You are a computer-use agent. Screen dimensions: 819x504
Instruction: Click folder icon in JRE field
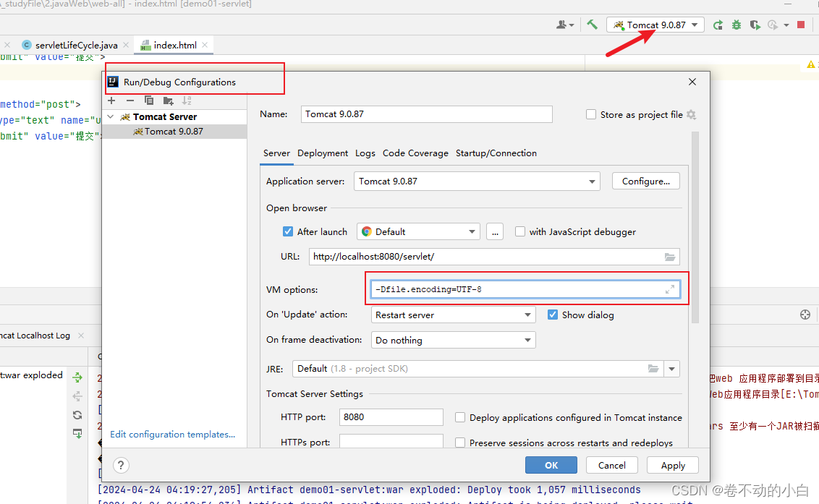click(653, 369)
